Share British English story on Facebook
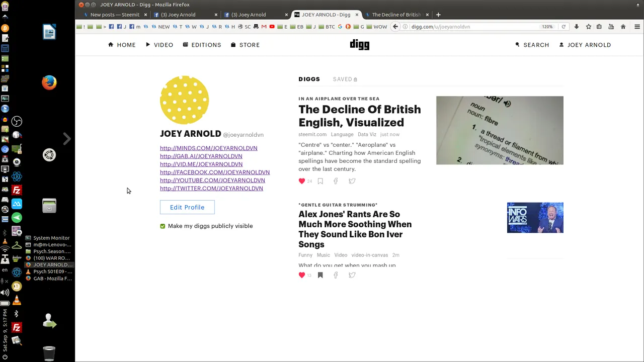The height and width of the screenshot is (362, 644). tap(336, 181)
